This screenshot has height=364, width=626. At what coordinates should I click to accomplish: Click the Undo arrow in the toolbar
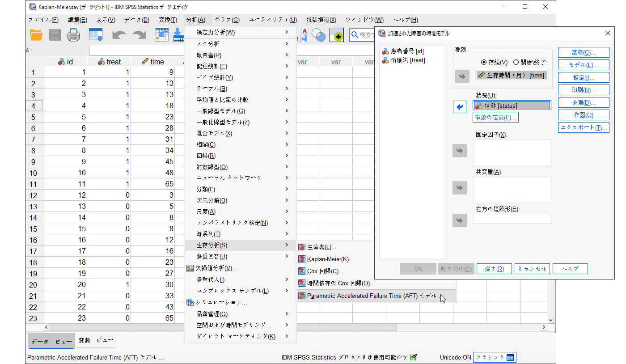[118, 35]
